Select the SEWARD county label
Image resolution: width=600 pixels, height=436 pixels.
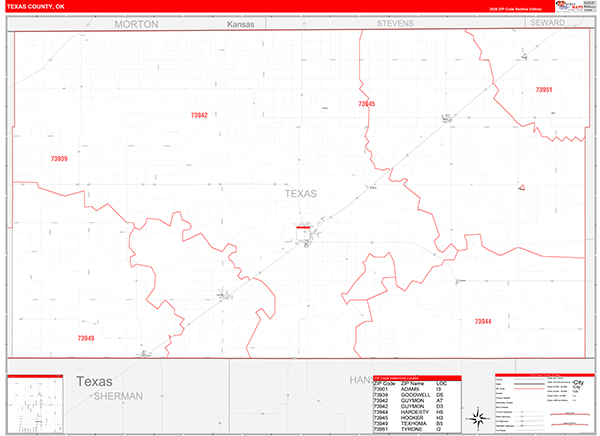pyautogui.click(x=547, y=23)
